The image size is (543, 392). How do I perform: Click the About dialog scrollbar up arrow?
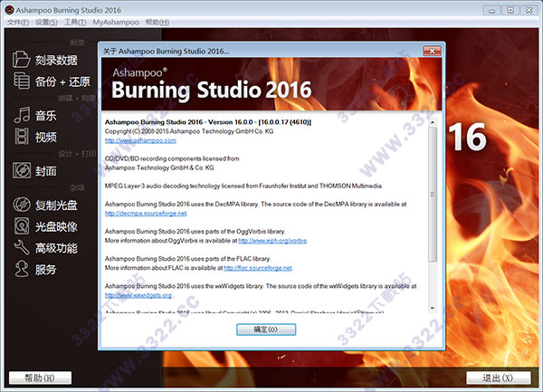[x=433, y=122]
